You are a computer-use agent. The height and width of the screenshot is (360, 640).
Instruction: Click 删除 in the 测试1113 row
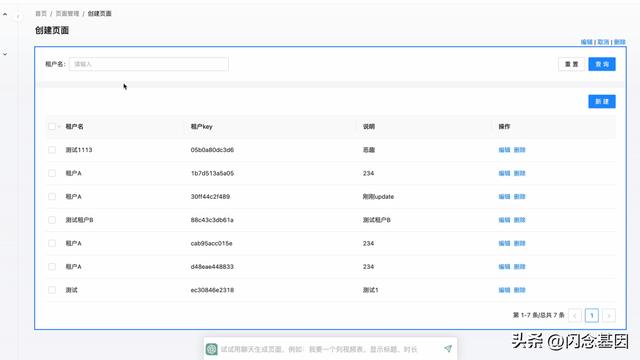pyautogui.click(x=520, y=150)
